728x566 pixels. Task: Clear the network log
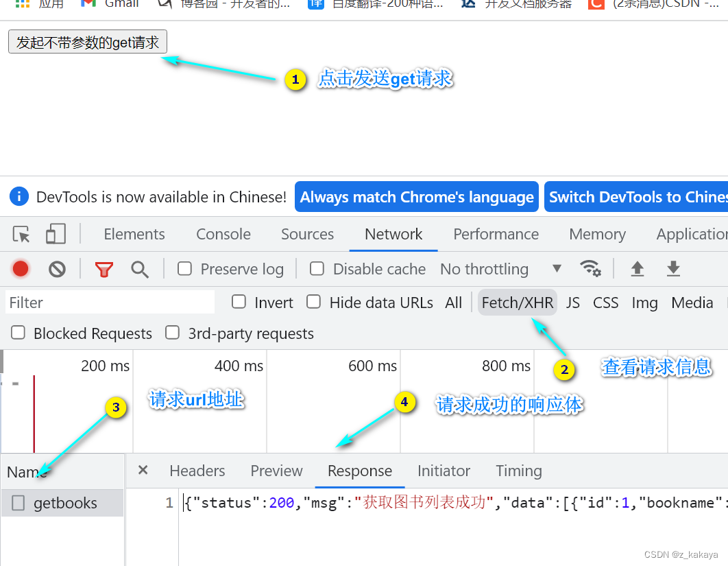tap(57, 269)
